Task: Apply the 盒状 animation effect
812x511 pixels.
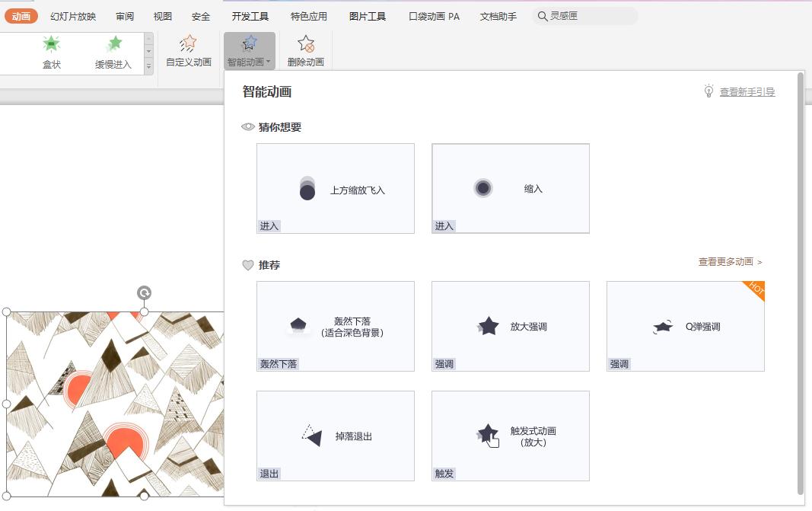Action: point(50,50)
